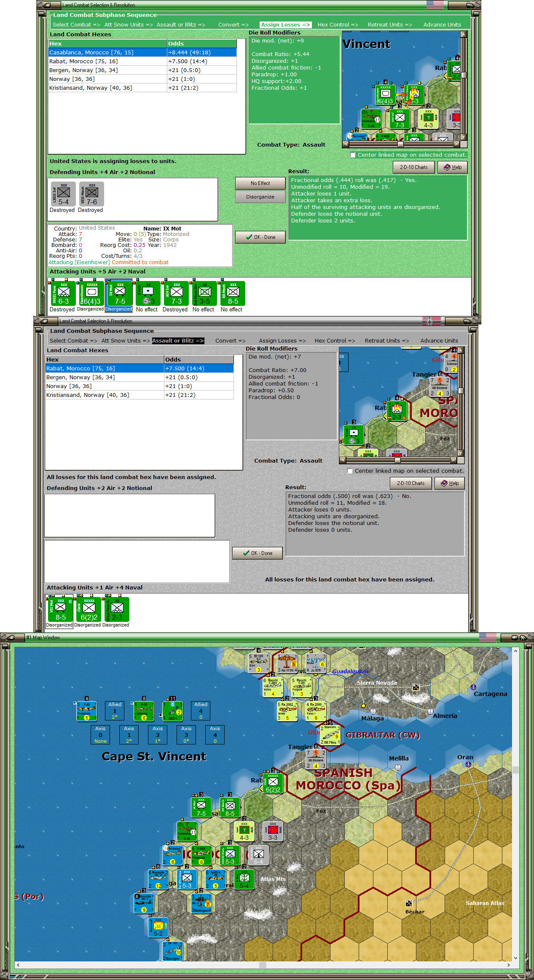Select Assault or Blitz step in lower window

(178, 341)
